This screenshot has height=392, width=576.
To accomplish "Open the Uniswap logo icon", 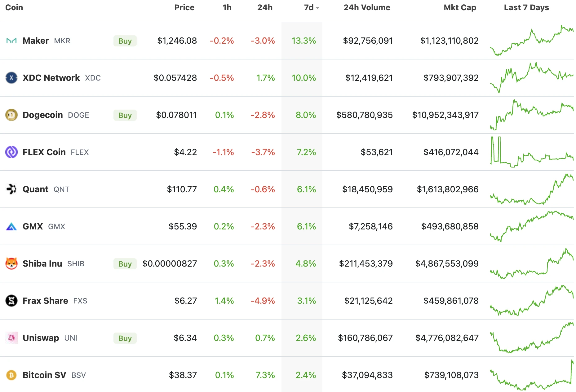I will pyautogui.click(x=11, y=338).
